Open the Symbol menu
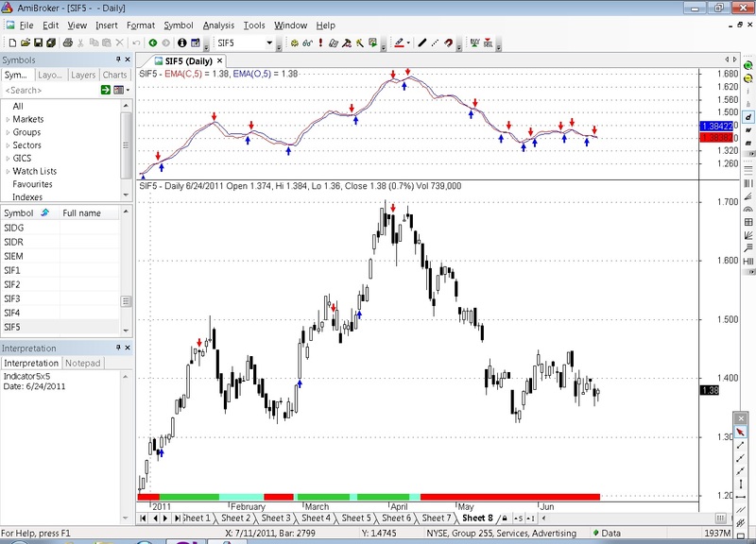The height and width of the screenshot is (544, 756). [x=179, y=25]
